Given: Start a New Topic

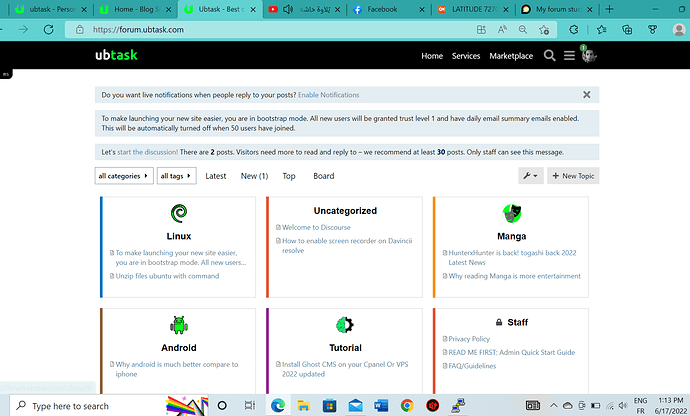Looking at the screenshot, I should pyautogui.click(x=573, y=176).
